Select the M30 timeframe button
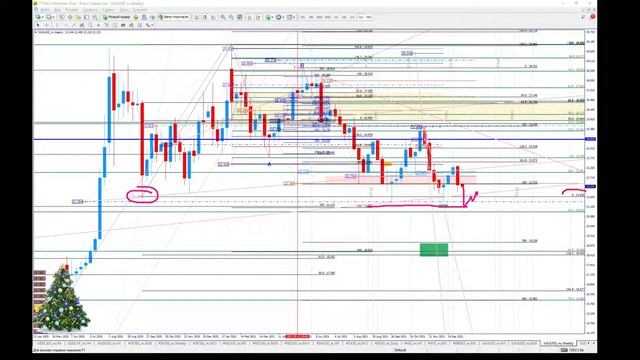Image resolution: width=640 pixels, height=360 pixels. 327,17
